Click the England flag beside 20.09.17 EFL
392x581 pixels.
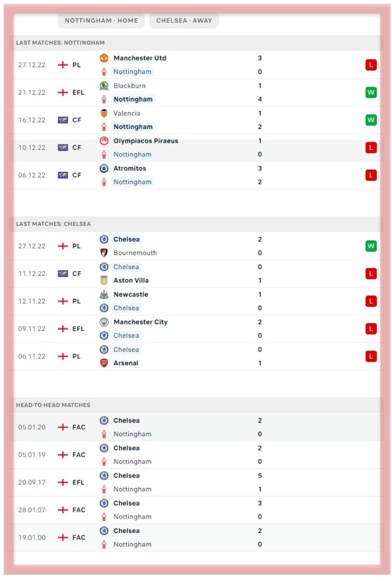pos(63,483)
